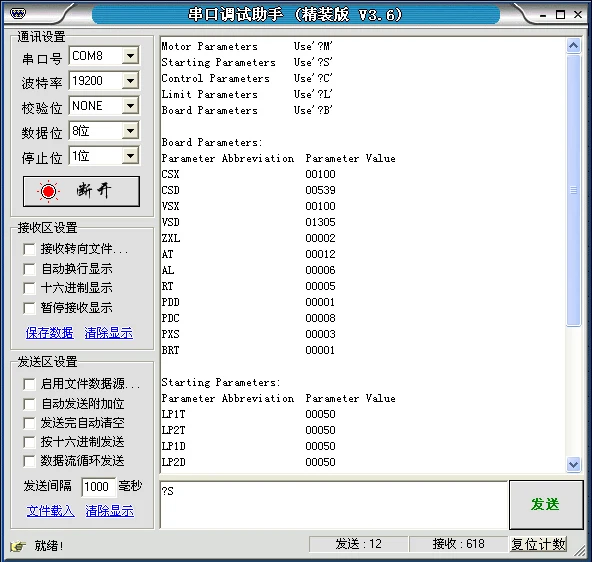
Task: Click the BRT parameter label
Action: (170, 350)
